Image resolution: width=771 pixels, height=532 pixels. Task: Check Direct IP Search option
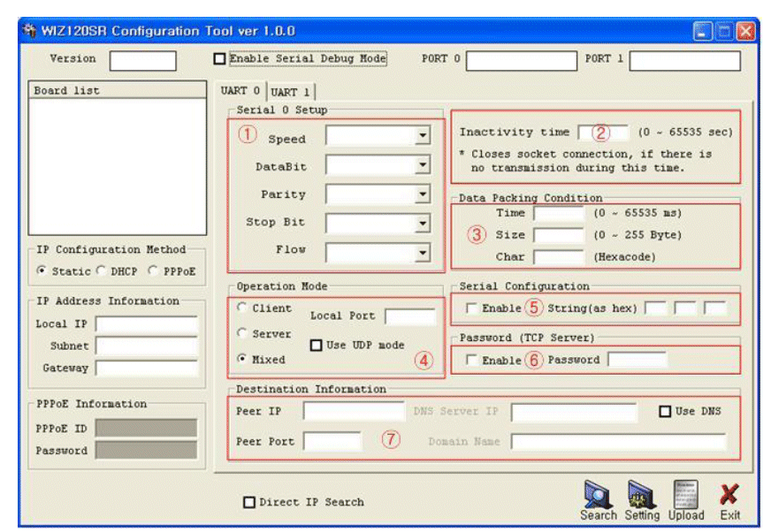click(249, 502)
